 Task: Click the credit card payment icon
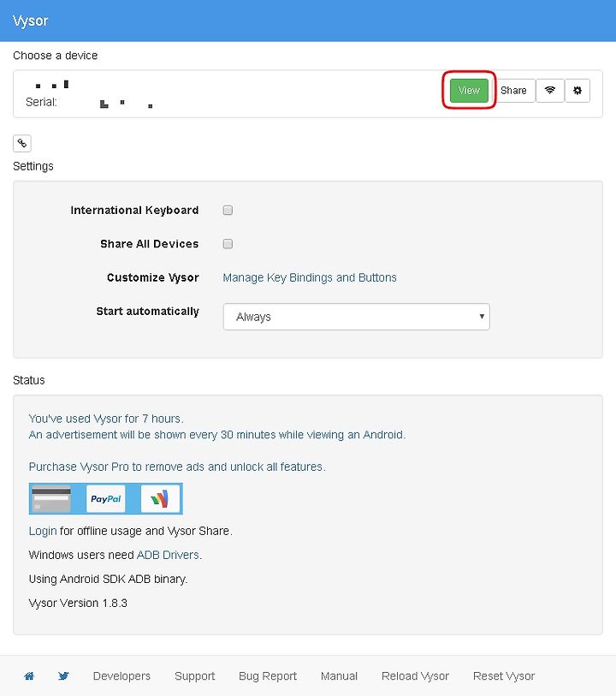click(51, 499)
